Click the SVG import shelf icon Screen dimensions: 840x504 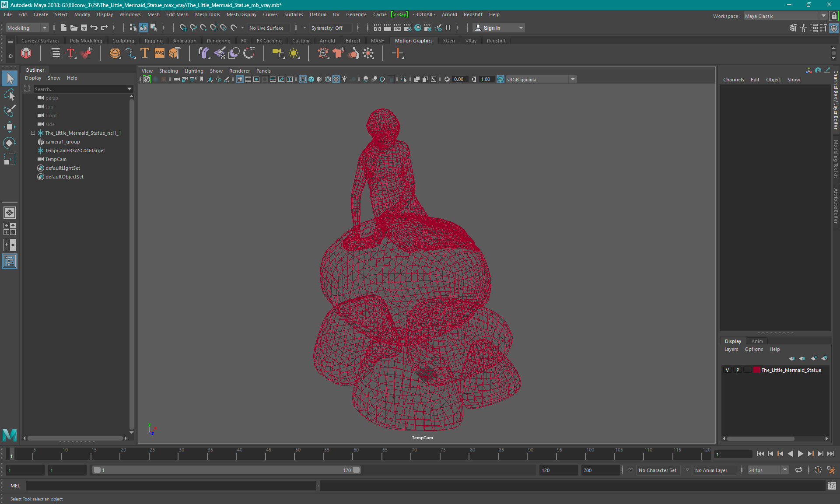[x=160, y=53]
